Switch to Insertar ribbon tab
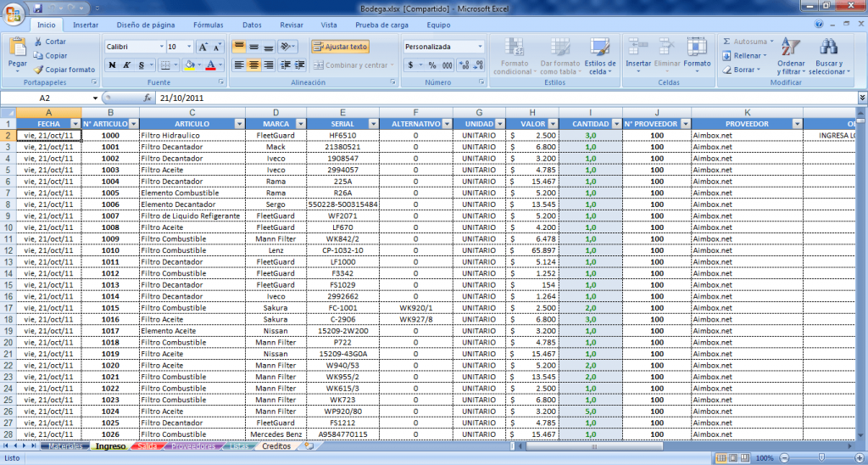 point(86,25)
